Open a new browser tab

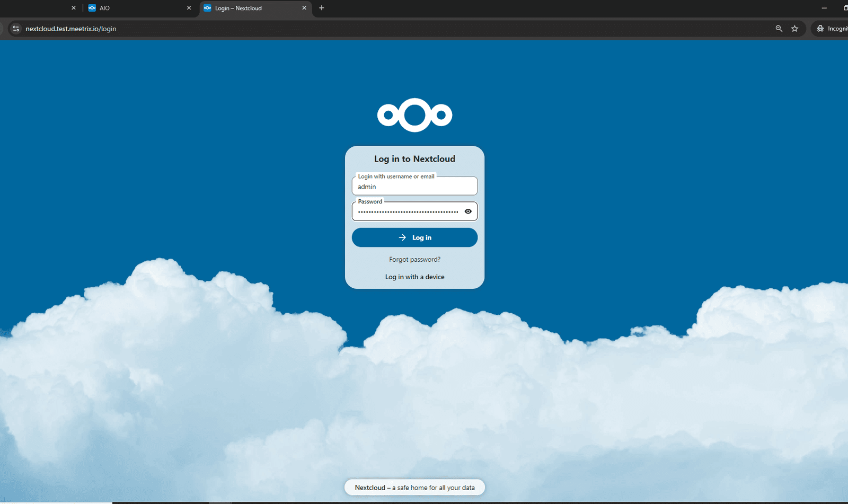[x=322, y=8]
